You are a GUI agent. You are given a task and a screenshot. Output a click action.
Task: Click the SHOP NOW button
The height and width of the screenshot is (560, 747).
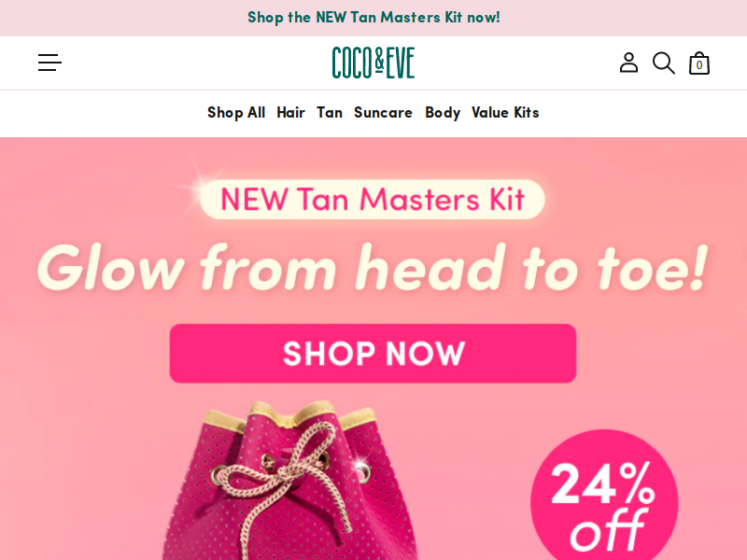[373, 354]
